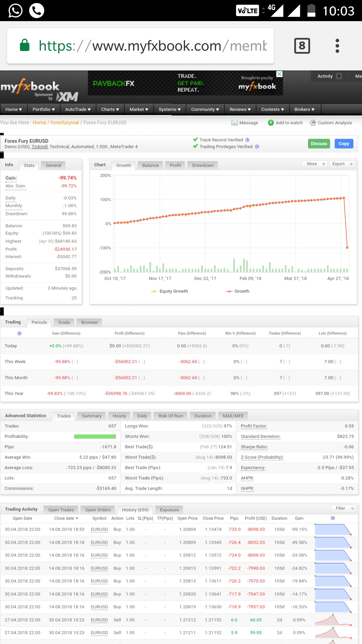Switch to the Stats tab
Image resolution: width=362 pixels, height=644 pixels.
[29, 165]
